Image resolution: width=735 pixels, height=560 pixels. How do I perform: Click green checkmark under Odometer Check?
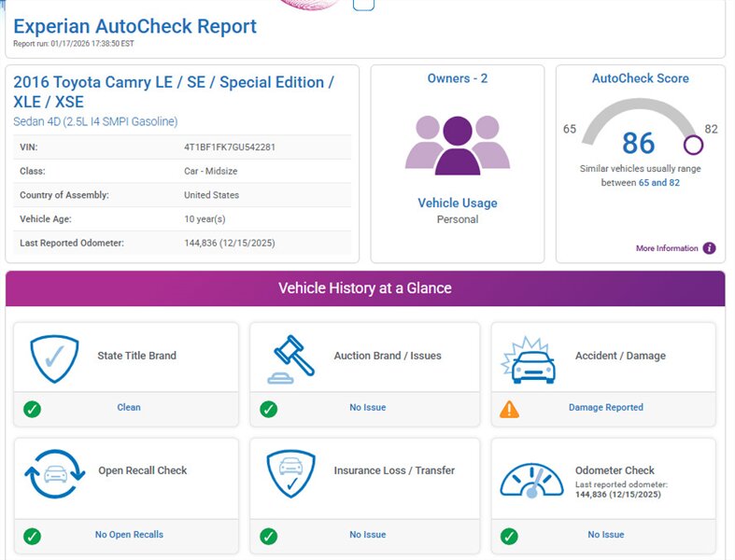(x=509, y=536)
